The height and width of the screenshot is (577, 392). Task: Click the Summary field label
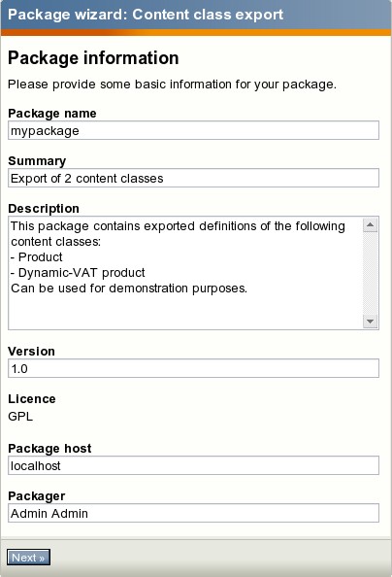[37, 161]
